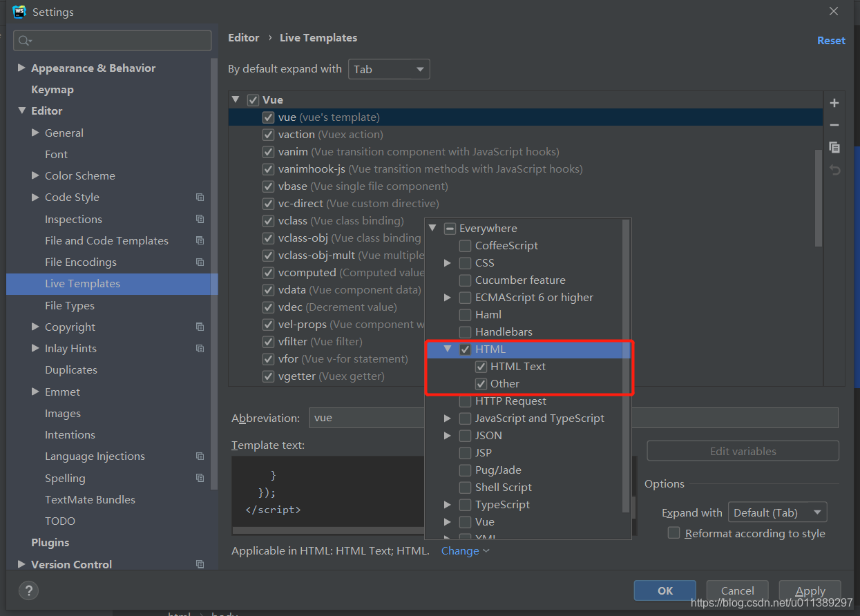Open Plugins settings page

coord(50,543)
